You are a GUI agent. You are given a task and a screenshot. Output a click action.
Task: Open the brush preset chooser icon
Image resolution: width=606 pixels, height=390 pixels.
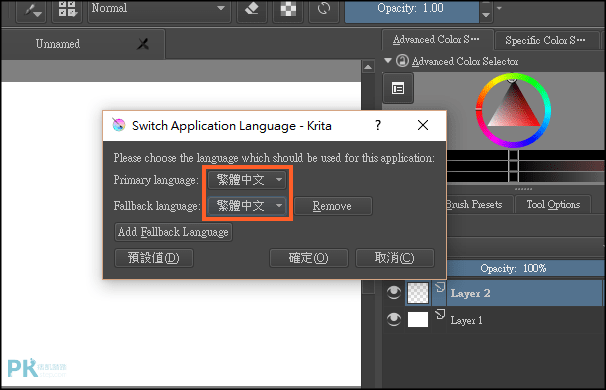click(x=32, y=10)
